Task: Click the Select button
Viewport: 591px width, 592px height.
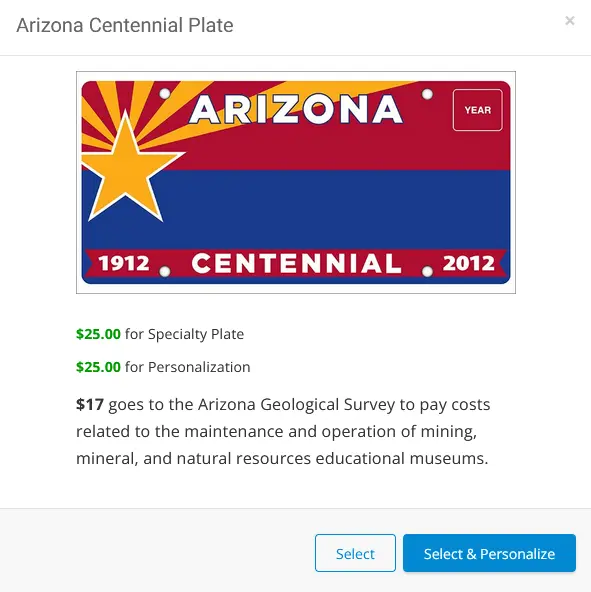Action: click(x=355, y=553)
